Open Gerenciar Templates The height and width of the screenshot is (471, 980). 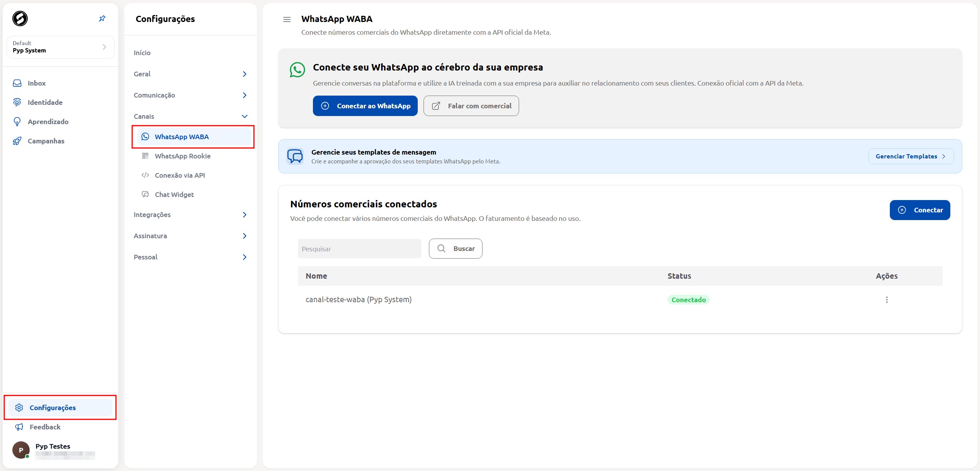click(x=911, y=156)
